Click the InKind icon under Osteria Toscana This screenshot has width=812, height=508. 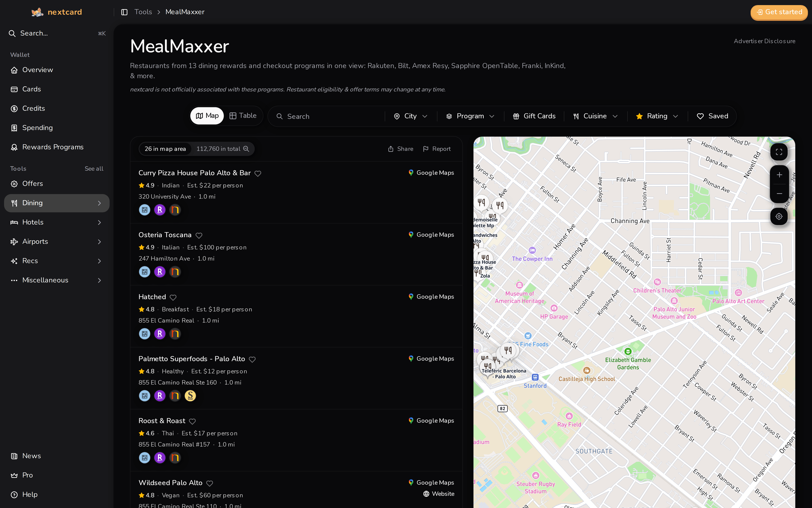click(x=175, y=272)
